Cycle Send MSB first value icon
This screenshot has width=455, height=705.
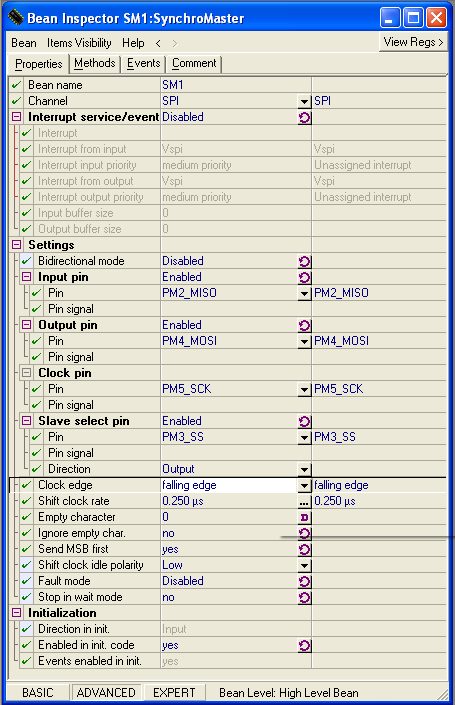304,549
